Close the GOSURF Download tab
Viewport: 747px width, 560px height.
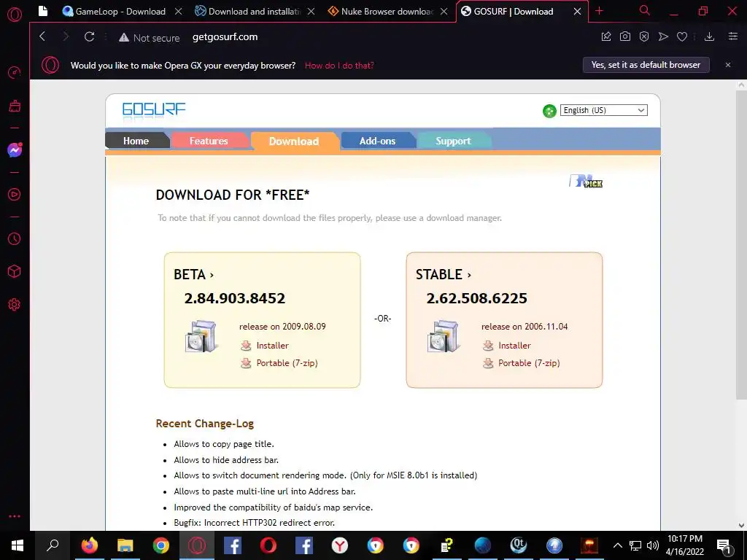(577, 12)
